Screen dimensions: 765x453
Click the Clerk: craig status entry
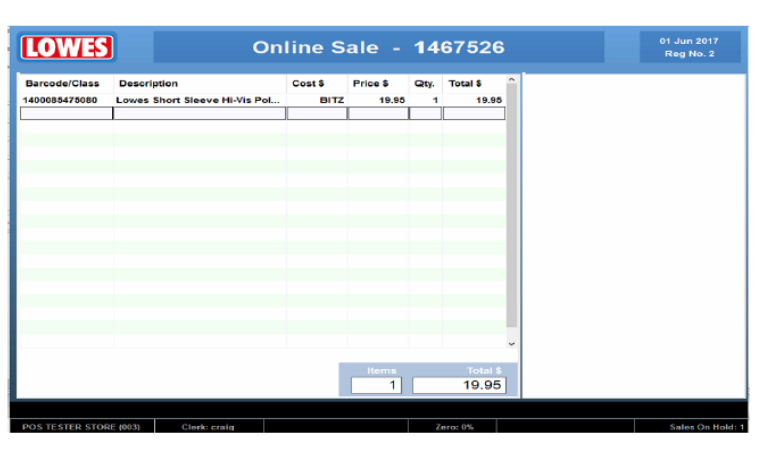pos(208,427)
